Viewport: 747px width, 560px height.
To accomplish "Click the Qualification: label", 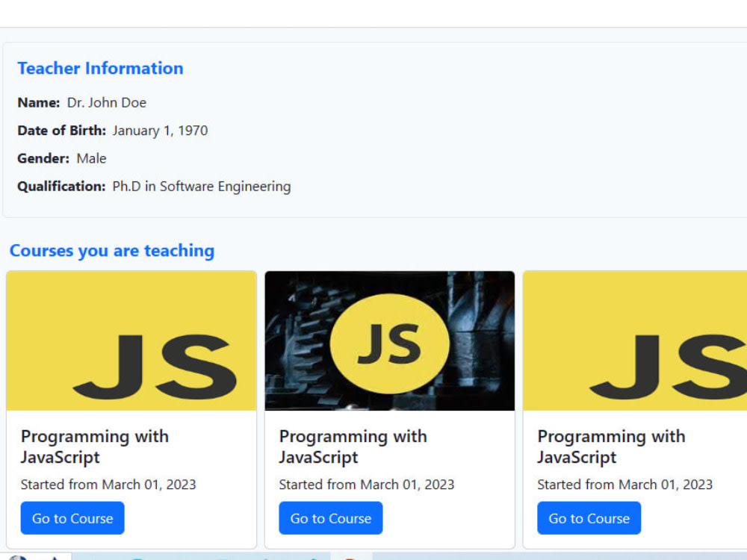I will pyautogui.click(x=61, y=186).
